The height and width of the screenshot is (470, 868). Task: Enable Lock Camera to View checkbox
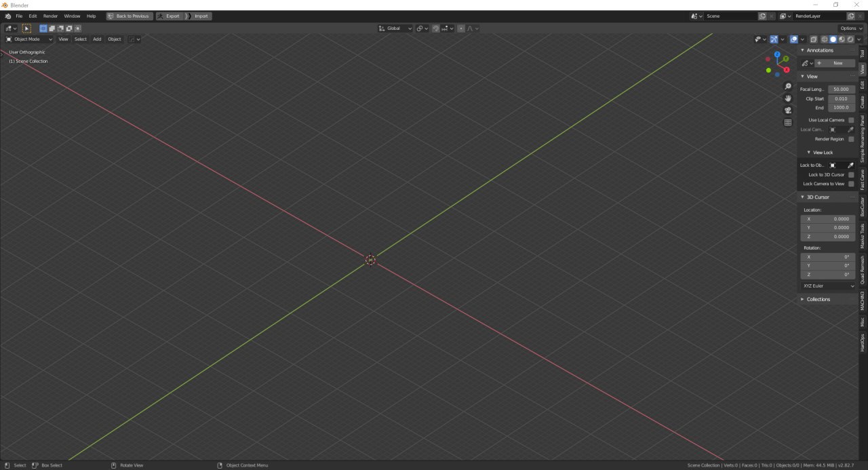coord(851,184)
